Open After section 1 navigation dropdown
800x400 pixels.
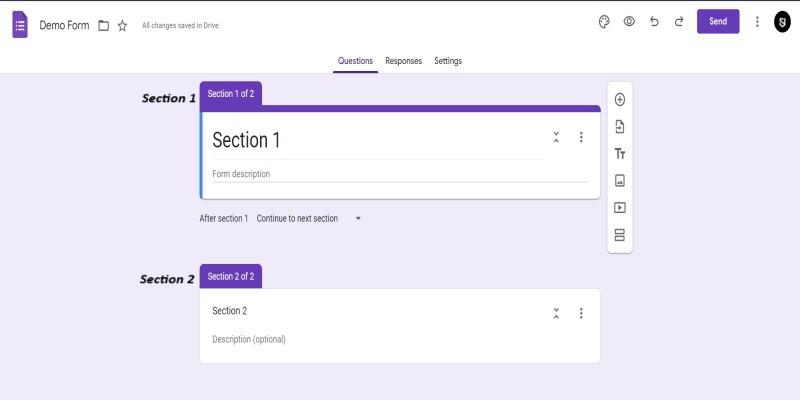[309, 218]
